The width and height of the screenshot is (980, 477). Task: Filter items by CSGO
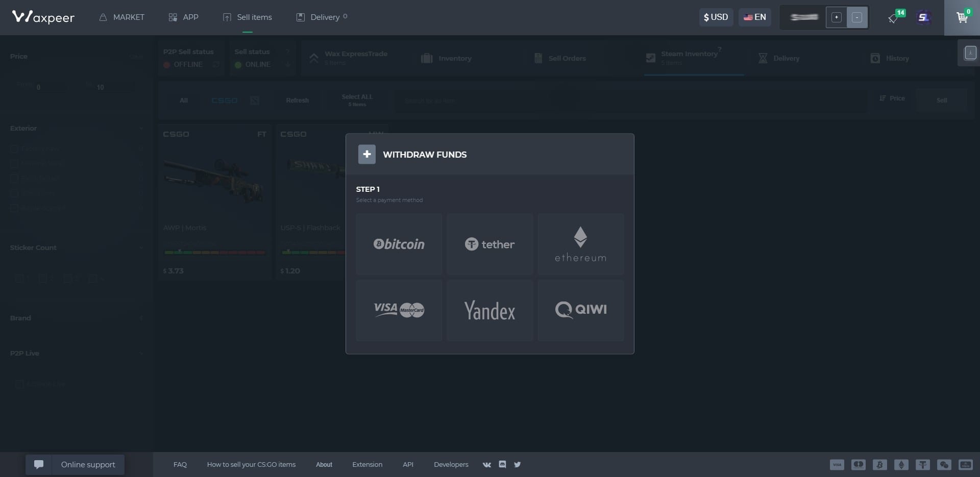(225, 101)
